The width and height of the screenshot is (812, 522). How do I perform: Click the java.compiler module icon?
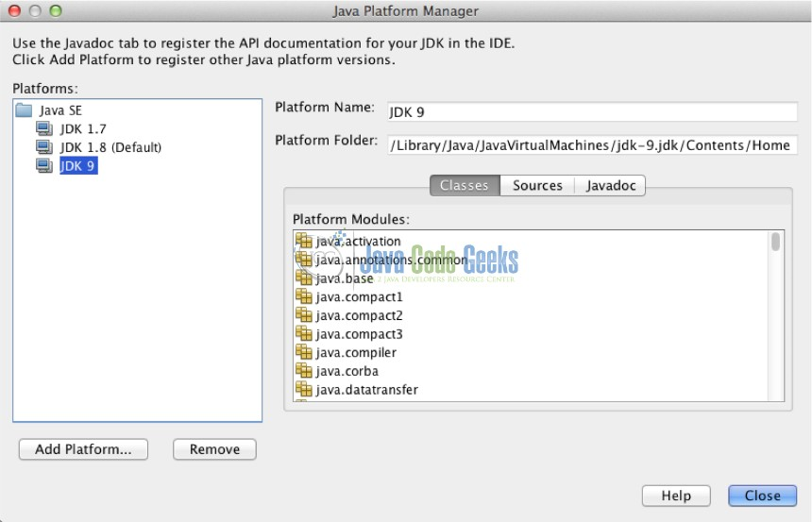click(304, 352)
